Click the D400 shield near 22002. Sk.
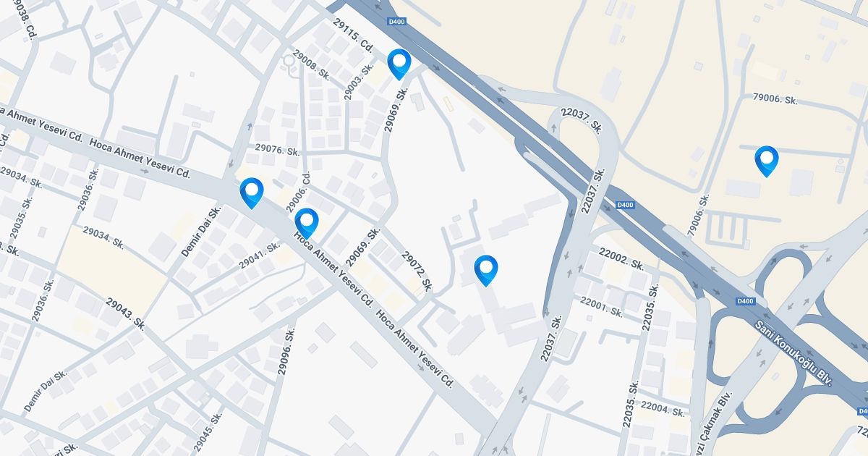The height and width of the screenshot is (456, 868). tap(625, 206)
